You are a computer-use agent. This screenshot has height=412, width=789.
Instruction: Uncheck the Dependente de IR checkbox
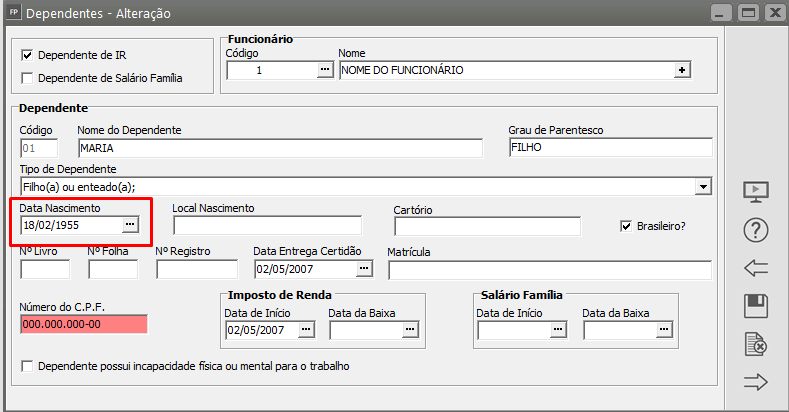[27, 55]
